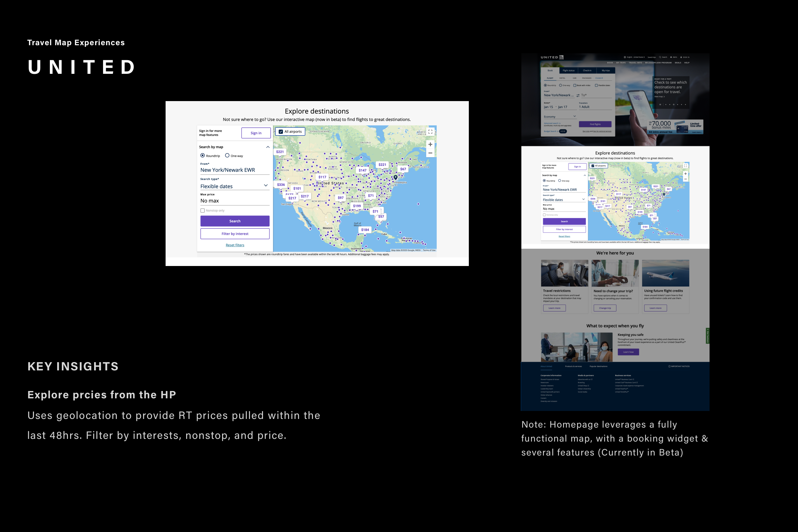Select the HOTEL sub-tab in booking widget
Screen dimensions: 798x532
tap(563, 78)
